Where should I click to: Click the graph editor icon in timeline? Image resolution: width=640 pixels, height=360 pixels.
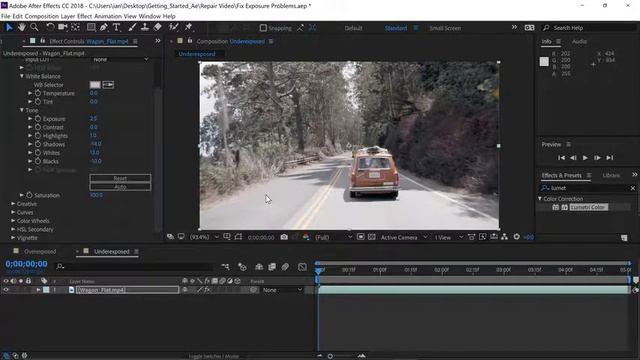pyautogui.click(x=302, y=267)
